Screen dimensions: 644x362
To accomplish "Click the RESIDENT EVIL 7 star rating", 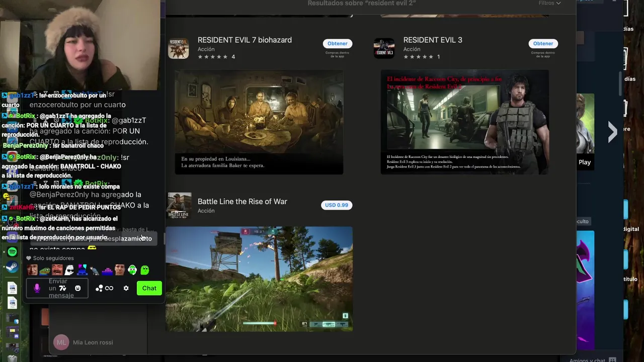I will point(213,57).
